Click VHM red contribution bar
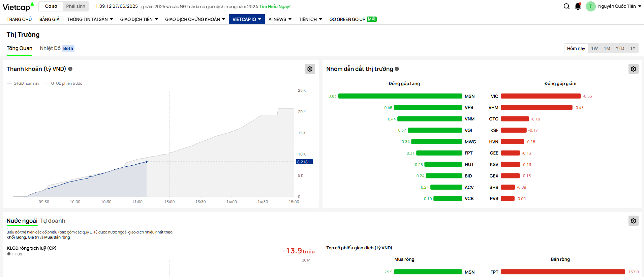This screenshot has height=277, width=644. (x=536, y=108)
